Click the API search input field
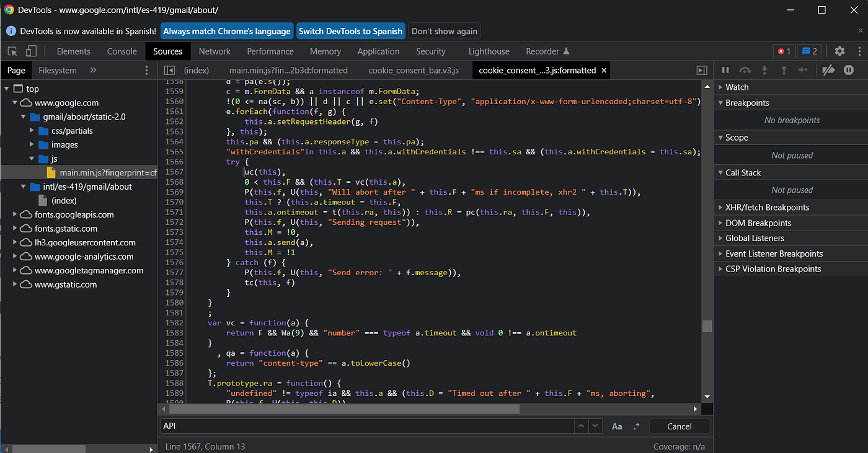The image size is (868, 453). click(366, 426)
